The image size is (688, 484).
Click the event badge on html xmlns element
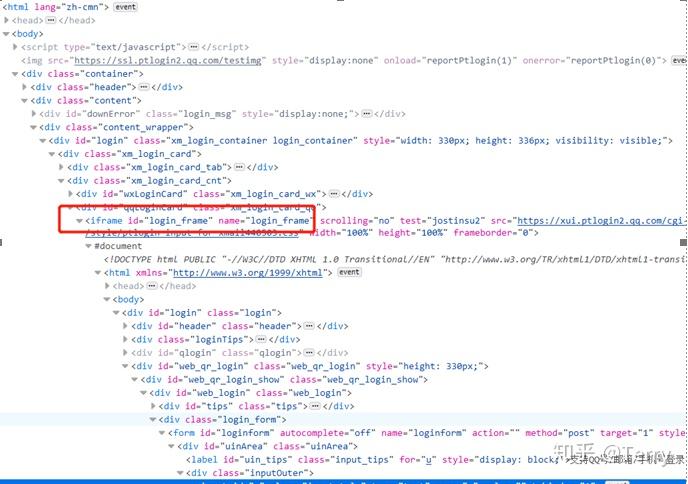[x=349, y=272]
